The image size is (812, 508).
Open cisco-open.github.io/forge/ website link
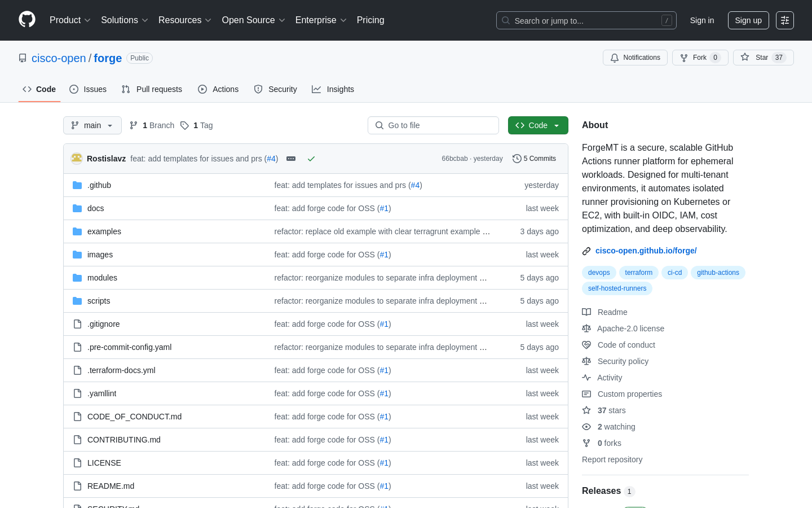click(x=646, y=251)
